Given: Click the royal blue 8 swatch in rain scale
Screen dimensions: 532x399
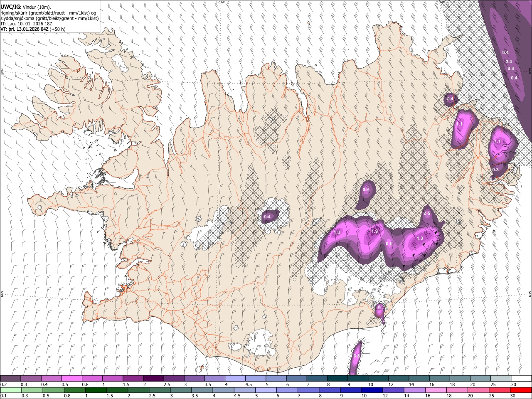Looking at the screenshot, I should tap(330, 390).
